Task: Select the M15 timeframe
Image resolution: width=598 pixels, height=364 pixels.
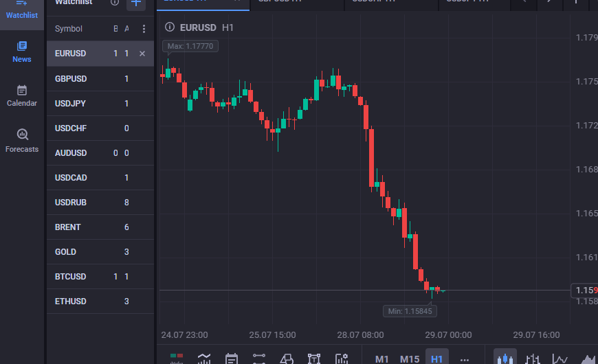Action: pyautogui.click(x=410, y=359)
